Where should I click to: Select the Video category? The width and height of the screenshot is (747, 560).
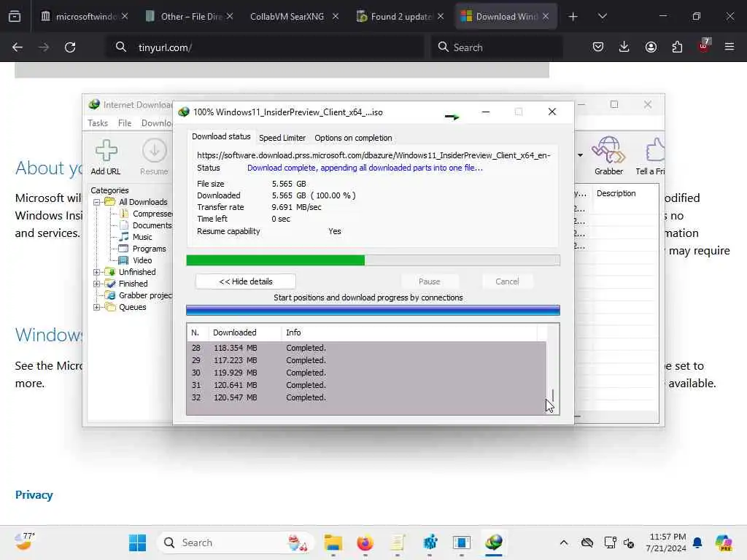click(x=136, y=260)
